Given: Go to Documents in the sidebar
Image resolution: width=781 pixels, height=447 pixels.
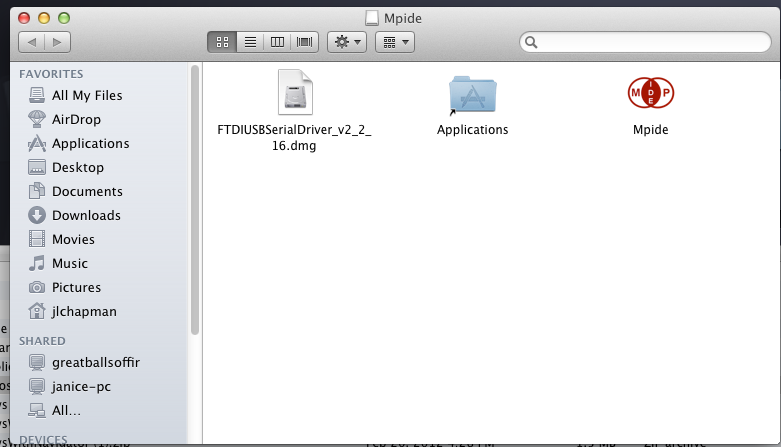Looking at the screenshot, I should click(87, 191).
